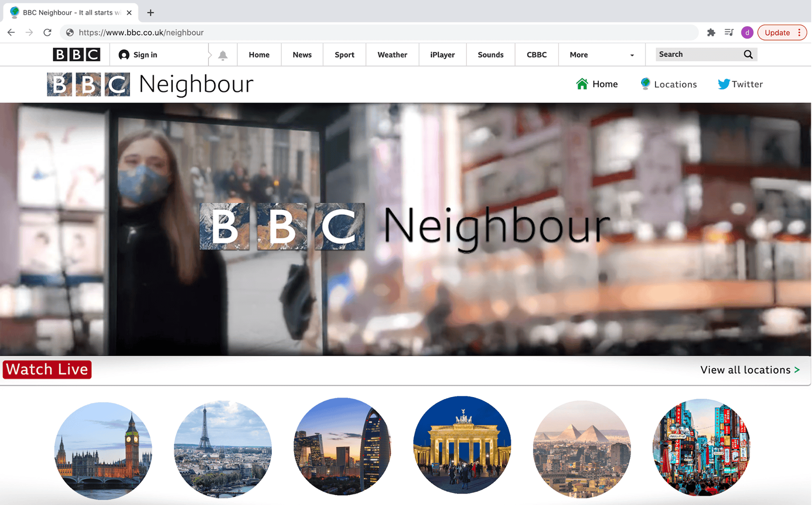
Task: Open the Weather section
Action: click(x=392, y=55)
